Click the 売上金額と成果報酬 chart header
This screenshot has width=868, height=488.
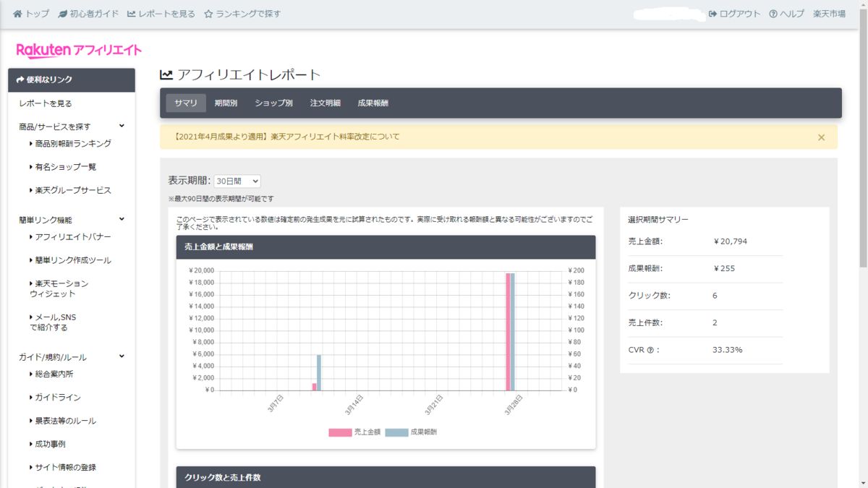tap(386, 247)
